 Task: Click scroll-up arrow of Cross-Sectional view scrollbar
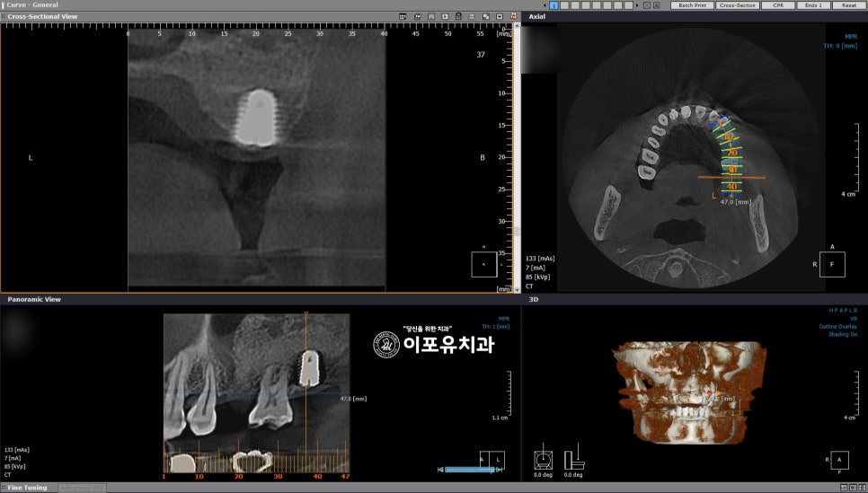pos(517,27)
